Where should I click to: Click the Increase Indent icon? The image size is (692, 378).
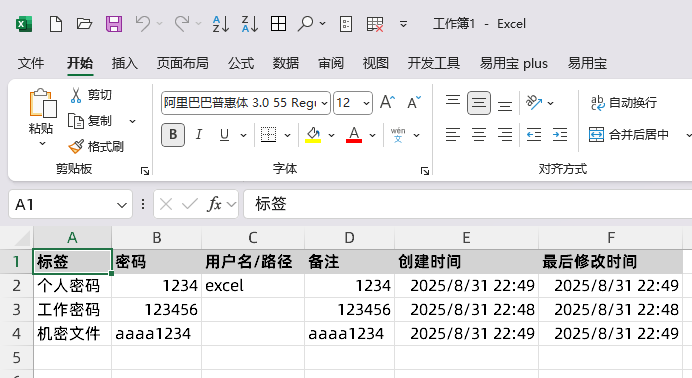point(560,135)
